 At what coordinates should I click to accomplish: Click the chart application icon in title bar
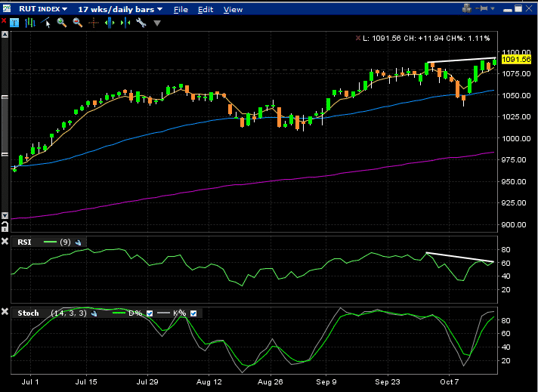(7, 8)
